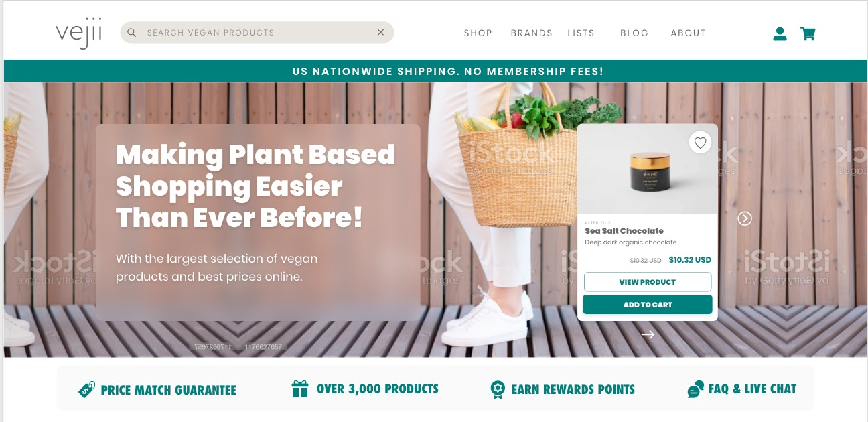Favorite Sea Salt Chocolate with heart icon
Screen dimensions: 868x422
coord(700,142)
